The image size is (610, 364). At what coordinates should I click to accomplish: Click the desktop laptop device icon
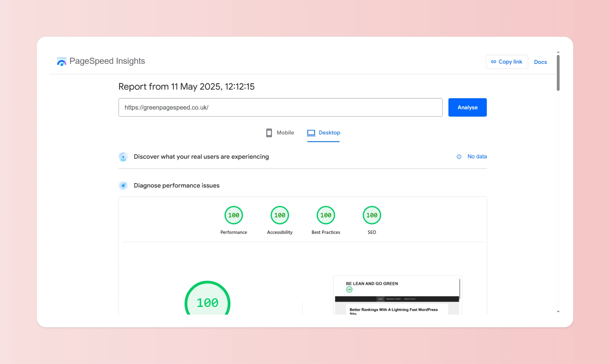[311, 133]
